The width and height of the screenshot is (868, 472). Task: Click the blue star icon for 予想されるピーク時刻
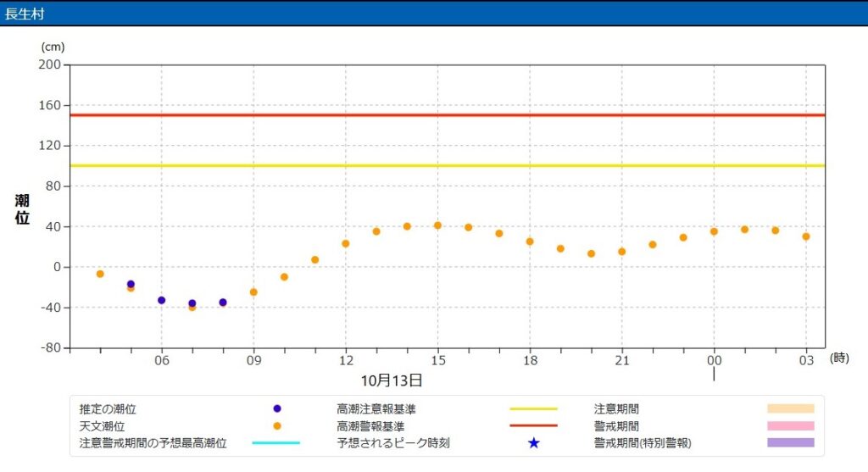click(534, 442)
